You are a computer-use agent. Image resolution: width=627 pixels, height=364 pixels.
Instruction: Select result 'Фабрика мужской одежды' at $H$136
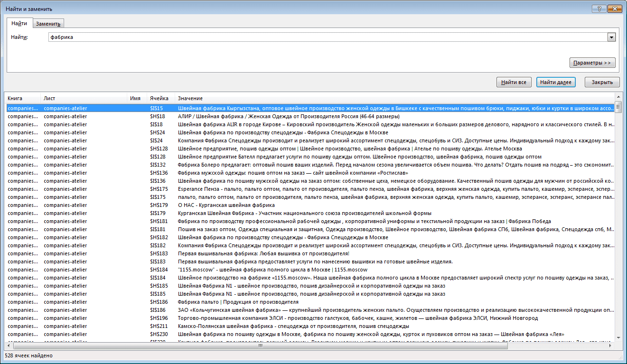(310, 173)
